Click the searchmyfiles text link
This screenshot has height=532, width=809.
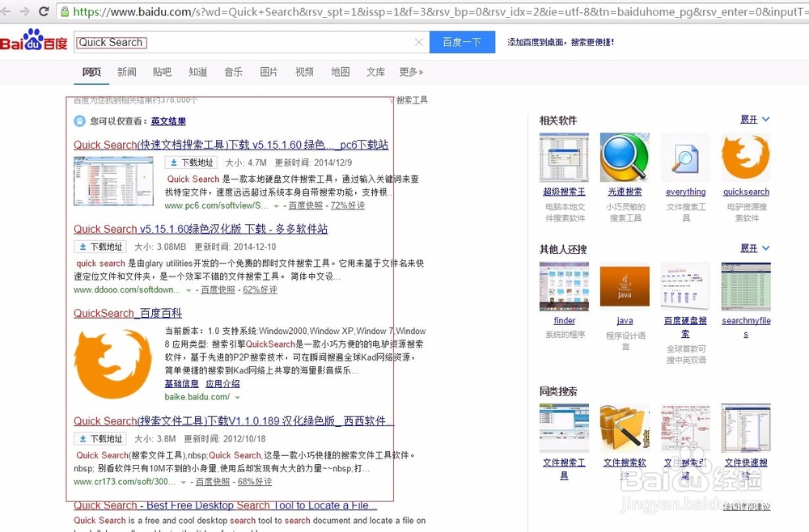point(746,327)
